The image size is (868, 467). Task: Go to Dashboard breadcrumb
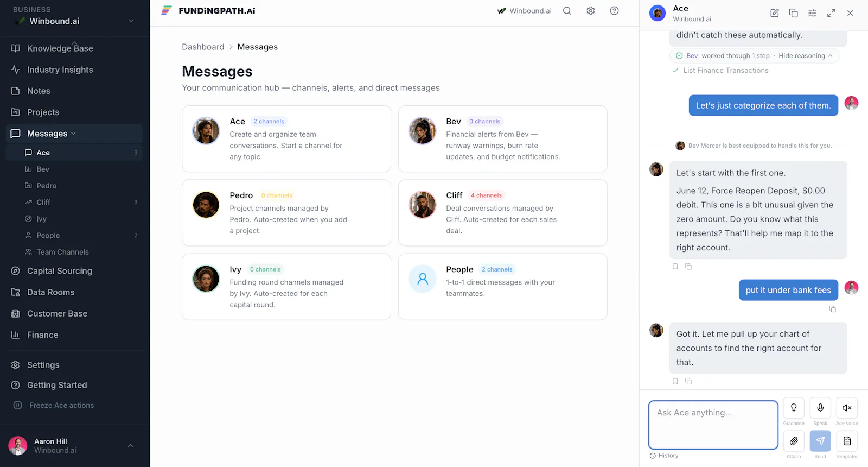tap(203, 47)
